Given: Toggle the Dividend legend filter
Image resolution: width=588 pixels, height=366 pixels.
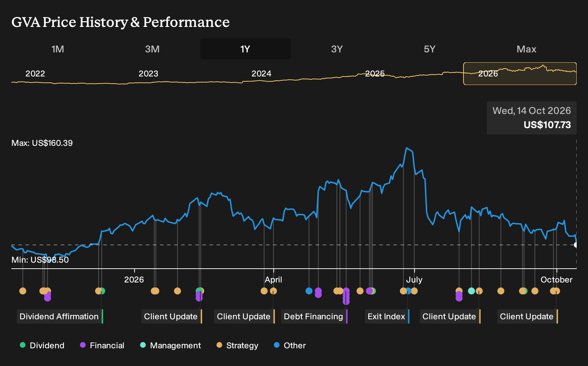Looking at the screenshot, I should (42, 345).
